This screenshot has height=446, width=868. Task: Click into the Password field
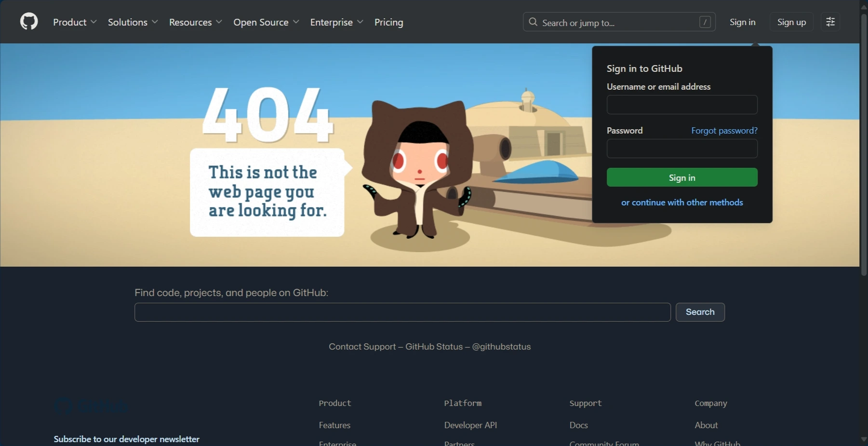(681, 149)
